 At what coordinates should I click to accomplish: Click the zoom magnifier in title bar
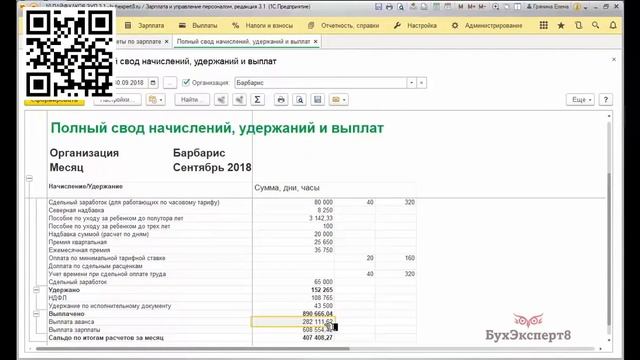496,7
